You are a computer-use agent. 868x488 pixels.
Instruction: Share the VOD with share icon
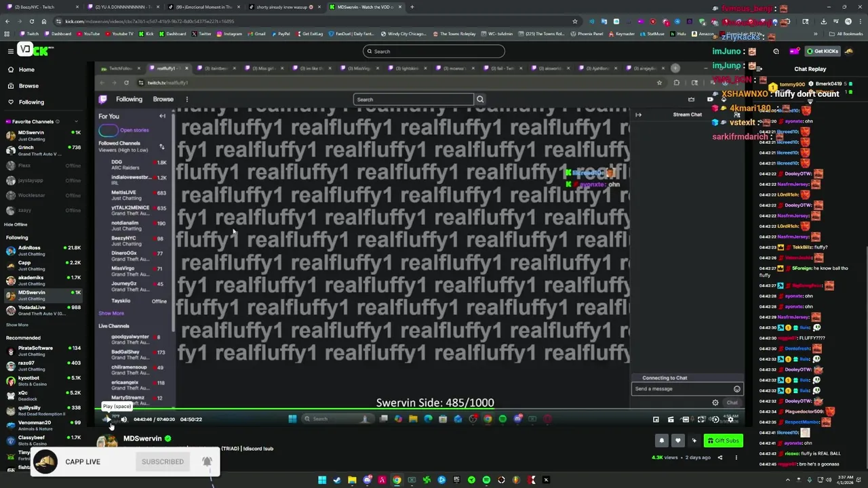click(x=720, y=457)
